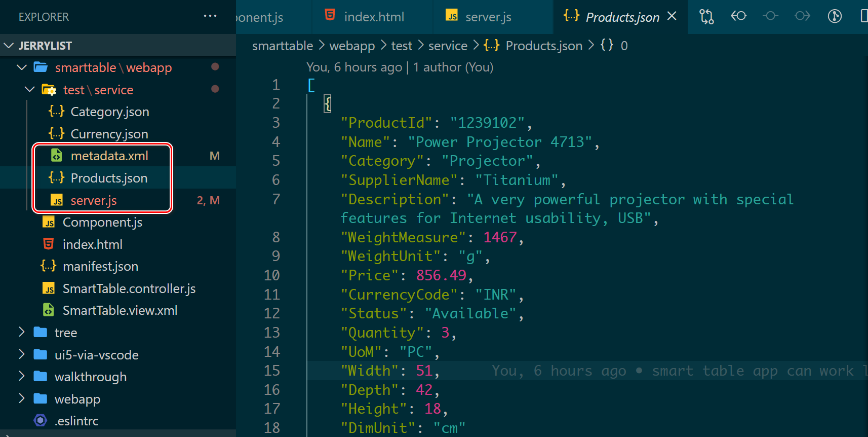
Task: Click line number 10 in the gutter
Action: [271, 275]
